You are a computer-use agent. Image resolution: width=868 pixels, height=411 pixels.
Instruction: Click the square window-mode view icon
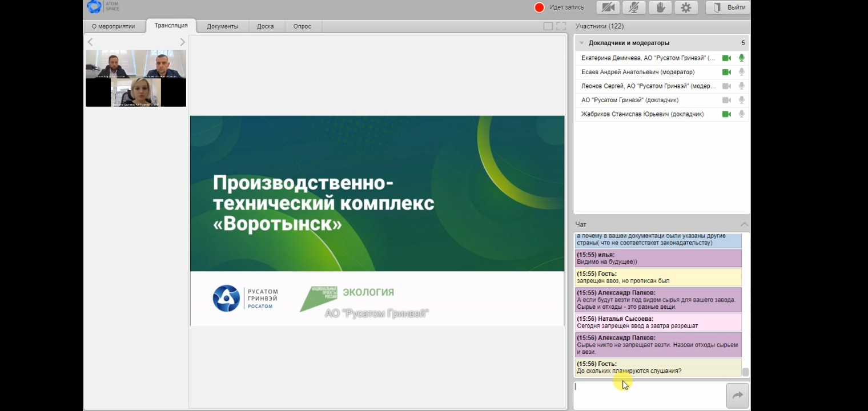(548, 26)
